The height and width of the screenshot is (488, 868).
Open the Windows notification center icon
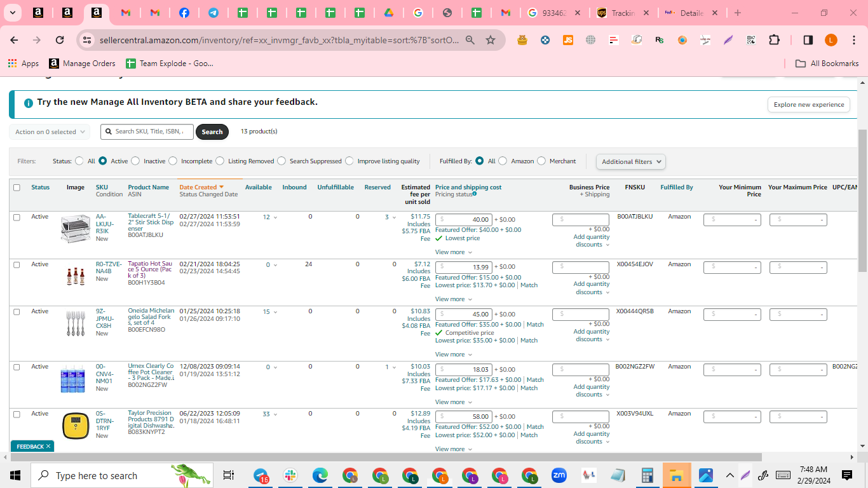pos(846,475)
